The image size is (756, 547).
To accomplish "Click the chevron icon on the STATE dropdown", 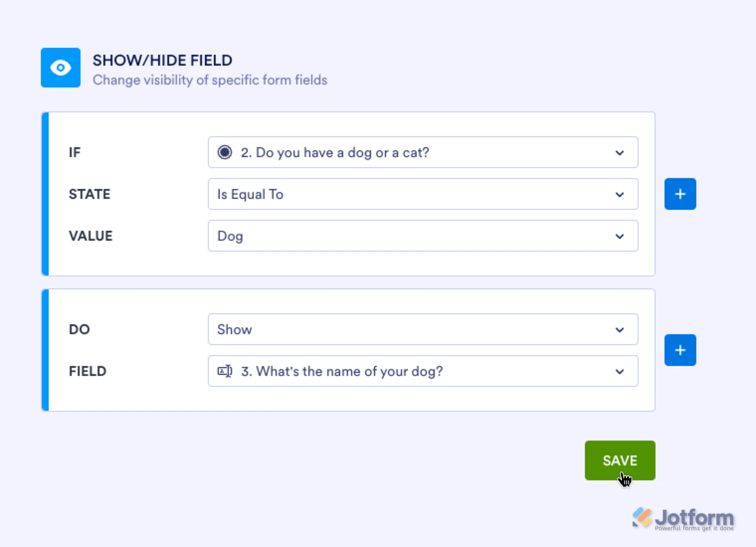I will 620,194.
